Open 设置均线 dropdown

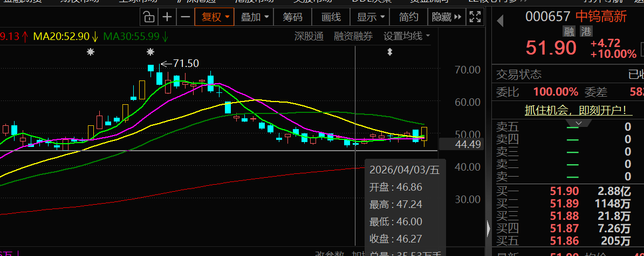pyautogui.click(x=407, y=36)
